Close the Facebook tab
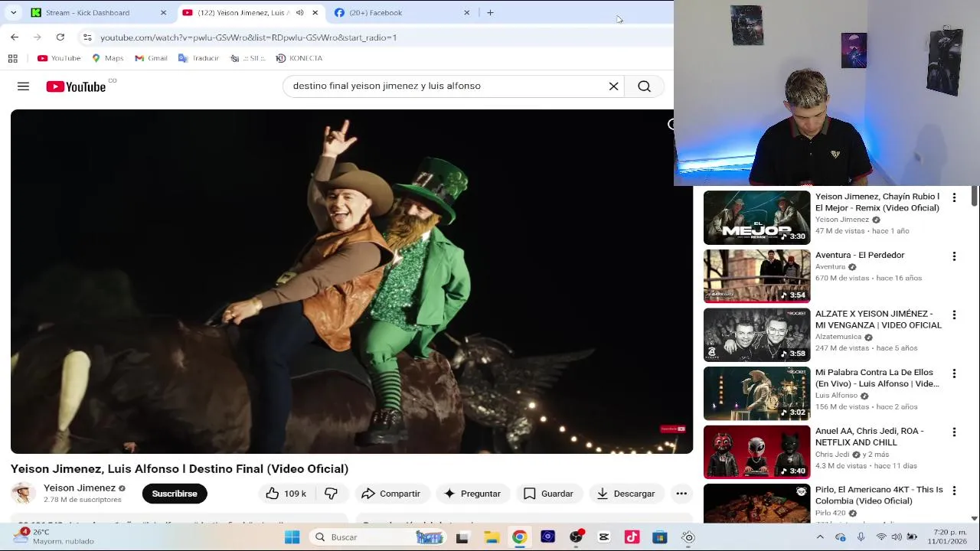Viewport: 980px width, 551px height. click(x=466, y=12)
